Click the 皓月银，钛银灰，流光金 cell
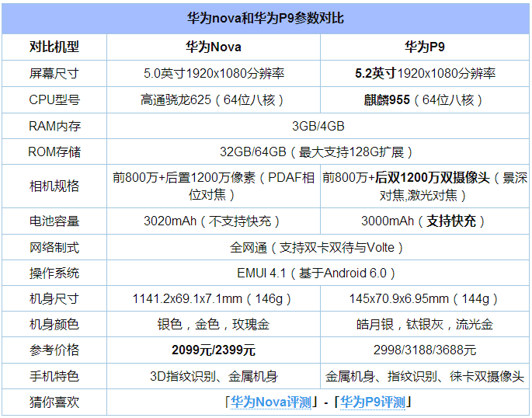 (x=425, y=325)
